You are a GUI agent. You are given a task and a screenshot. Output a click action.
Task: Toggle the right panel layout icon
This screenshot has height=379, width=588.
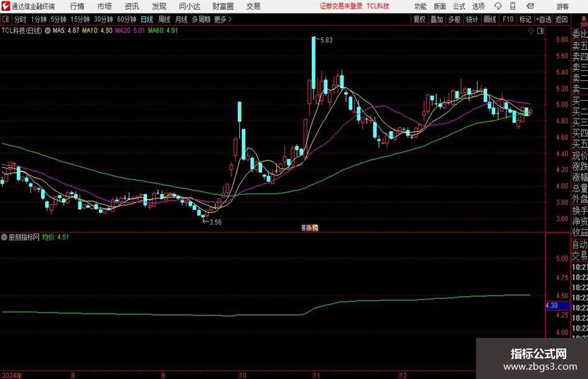540,31
